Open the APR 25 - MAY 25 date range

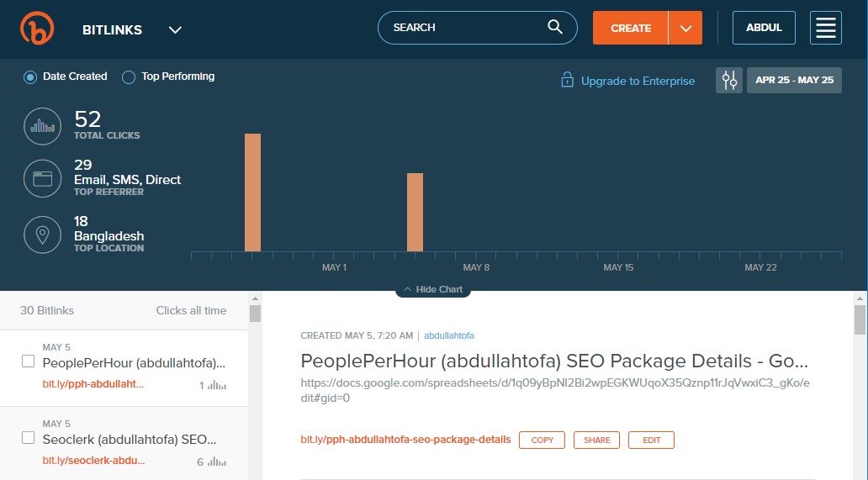coord(794,80)
